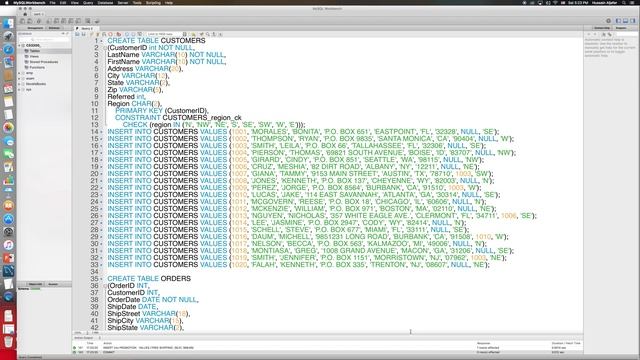The width and height of the screenshot is (640, 360).
Task: Fold the parenthesis block at line 36
Action: click(105, 286)
